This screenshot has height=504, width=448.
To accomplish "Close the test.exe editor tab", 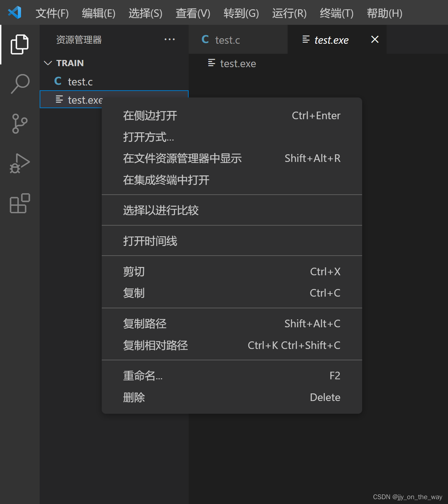I will [x=375, y=39].
